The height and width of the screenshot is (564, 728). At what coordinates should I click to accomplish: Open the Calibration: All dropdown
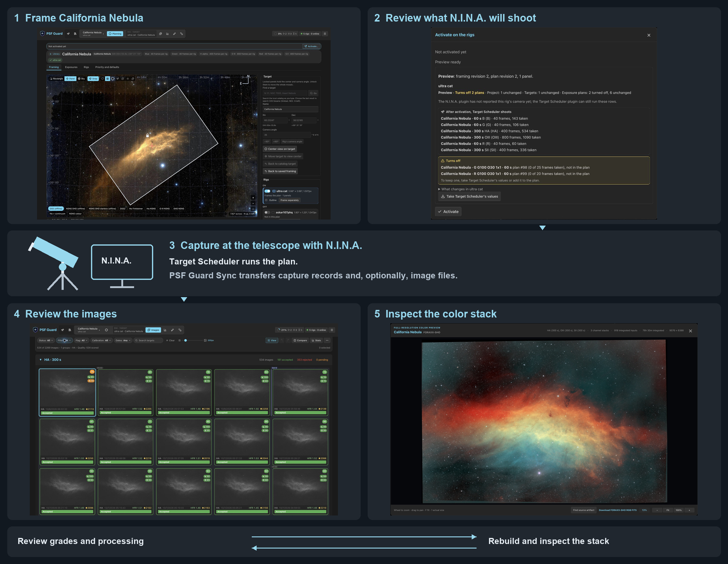[x=101, y=341]
